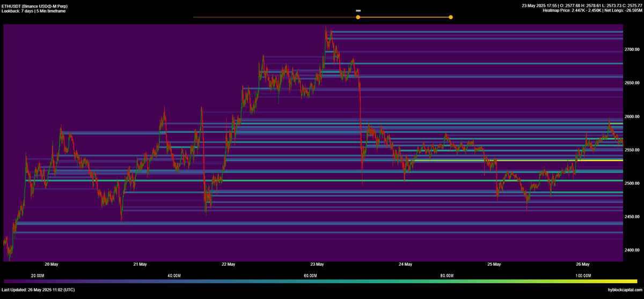Click the 24 May date label
The height and width of the screenshot is (299, 644).
tap(406, 264)
